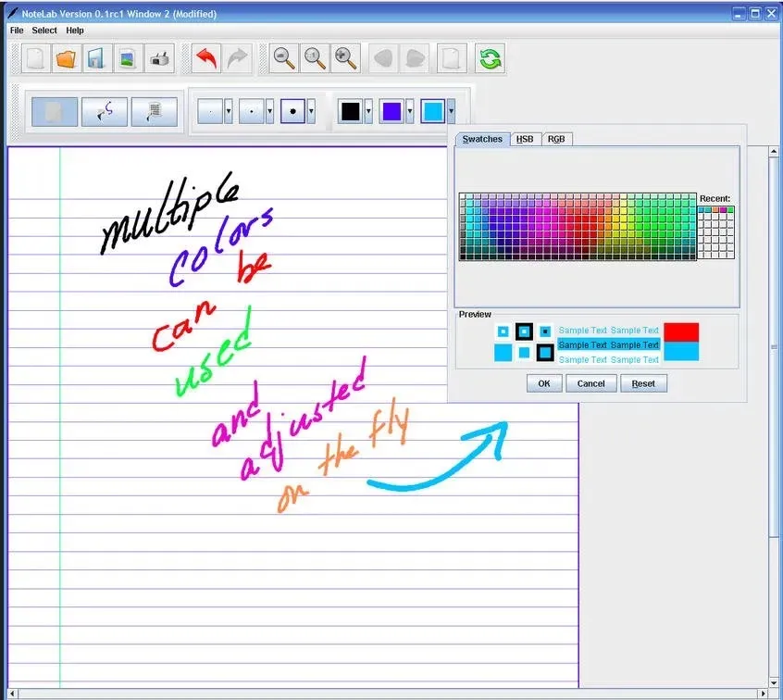Viewport: 783px width, 700px height.
Task: Select the Save document icon
Action: (95, 58)
